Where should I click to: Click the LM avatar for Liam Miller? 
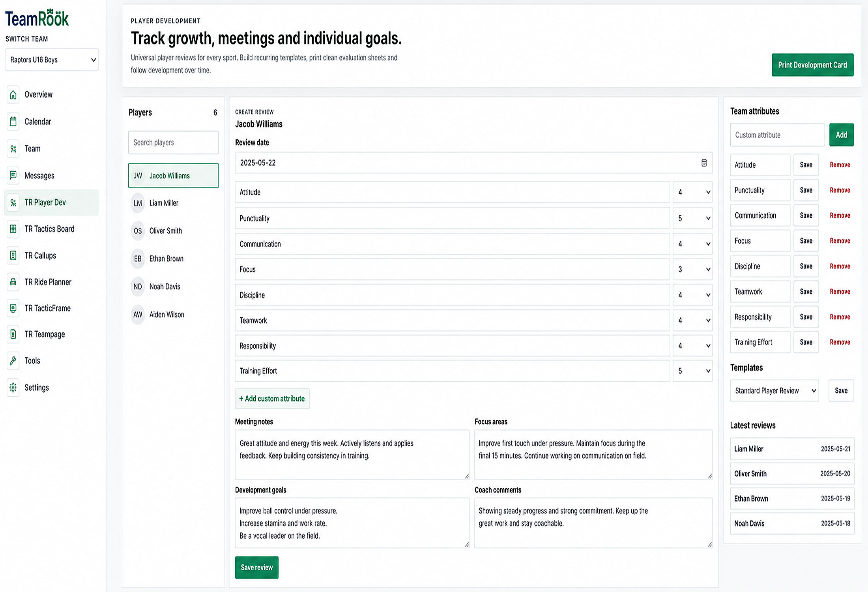click(x=138, y=203)
